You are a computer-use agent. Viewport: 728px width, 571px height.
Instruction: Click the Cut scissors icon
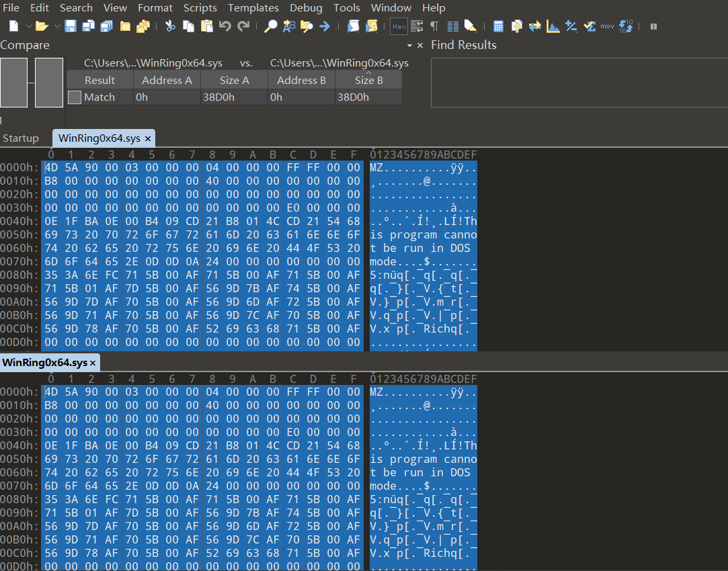coord(170,26)
